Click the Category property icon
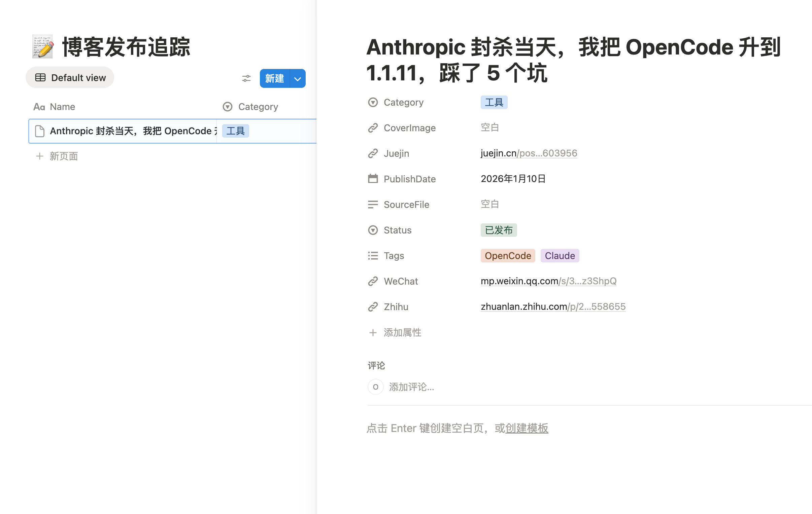 click(373, 102)
